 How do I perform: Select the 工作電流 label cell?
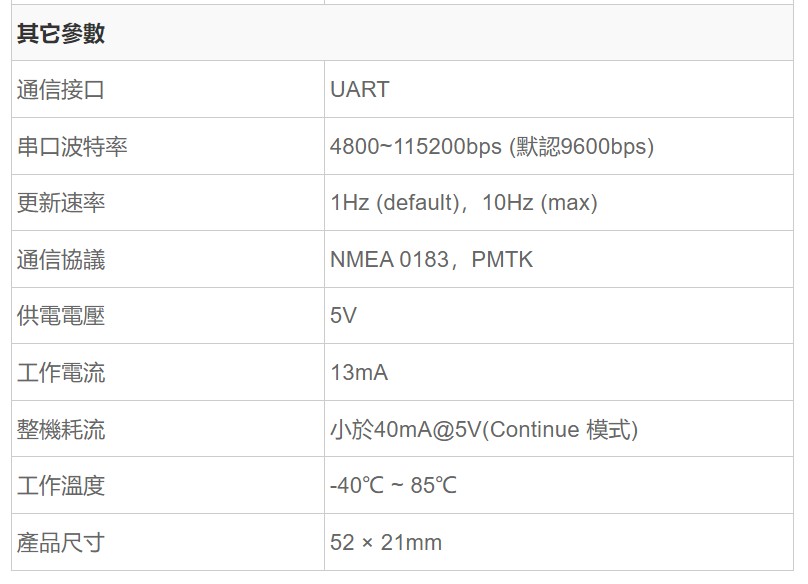tap(168, 372)
